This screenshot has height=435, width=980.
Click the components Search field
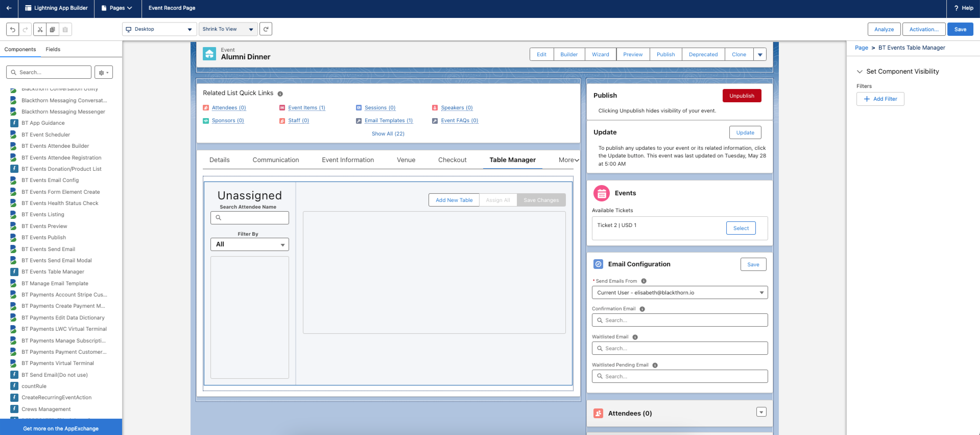pyautogui.click(x=49, y=73)
